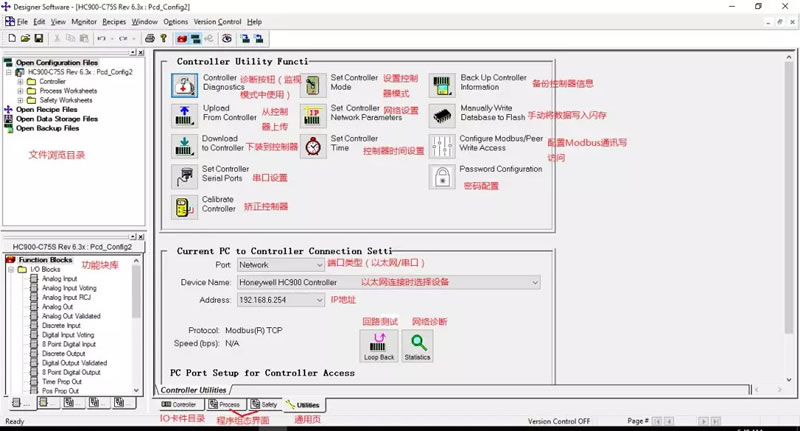Click main pane vertical scrollbar down arrow

[789, 379]
